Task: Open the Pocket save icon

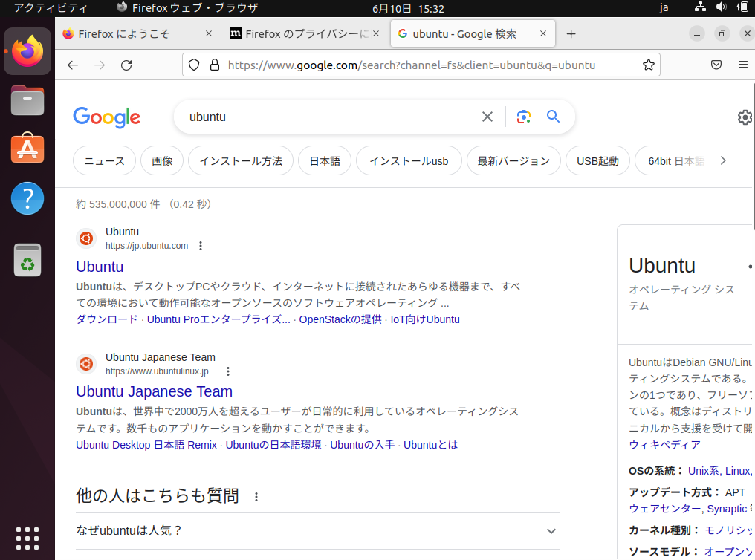Action: tap(716, 65)
